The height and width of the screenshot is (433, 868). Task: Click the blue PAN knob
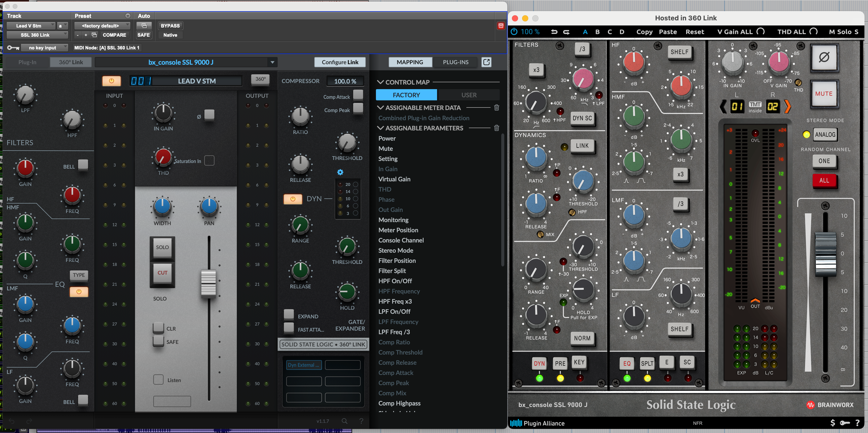209,206
